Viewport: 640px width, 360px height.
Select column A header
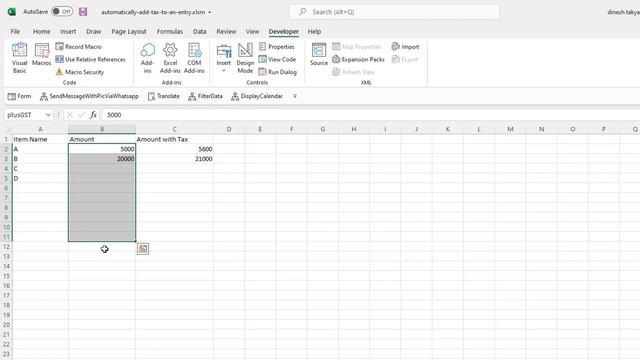click(x=40, y=129)
